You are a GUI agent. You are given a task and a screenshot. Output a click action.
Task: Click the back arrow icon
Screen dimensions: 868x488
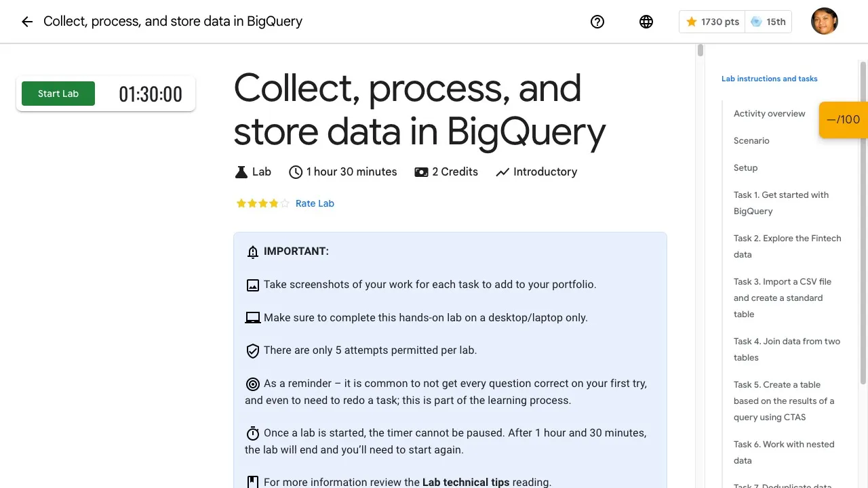coord(27,22)
